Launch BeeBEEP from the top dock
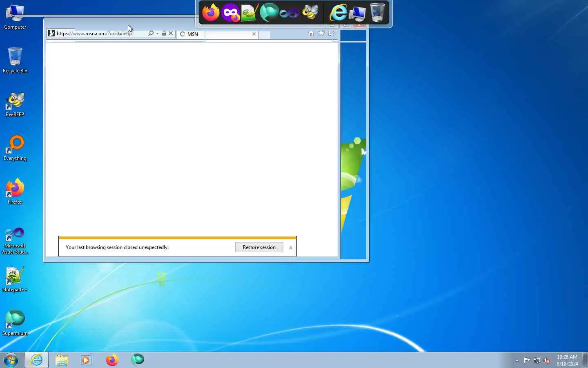588x368 pixels. [x=310, y=13]
